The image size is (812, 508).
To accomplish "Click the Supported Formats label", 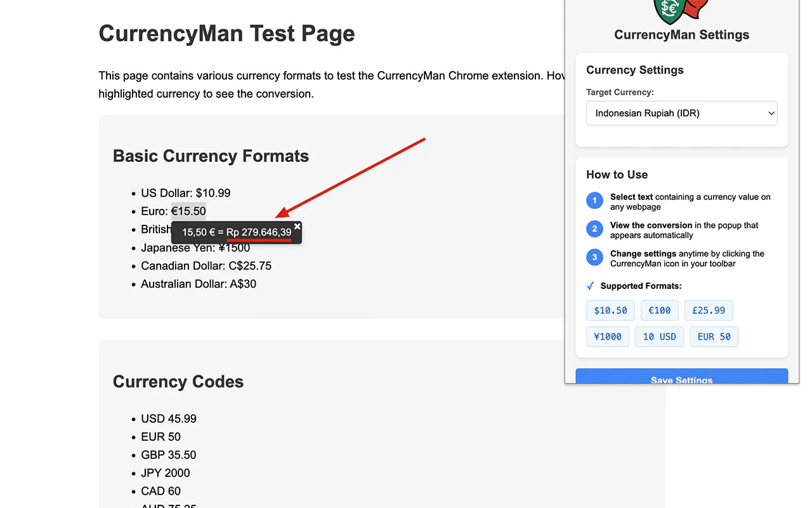I will click(641, 286).
